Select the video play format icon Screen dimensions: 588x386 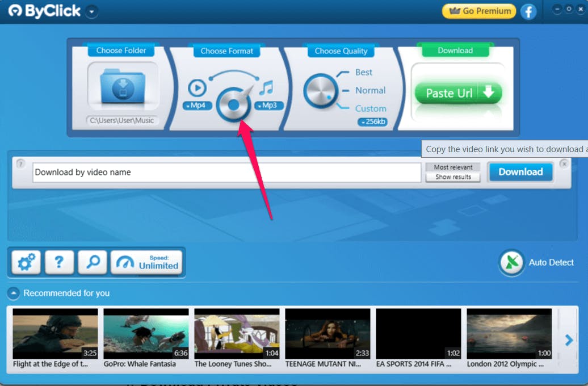197,88
